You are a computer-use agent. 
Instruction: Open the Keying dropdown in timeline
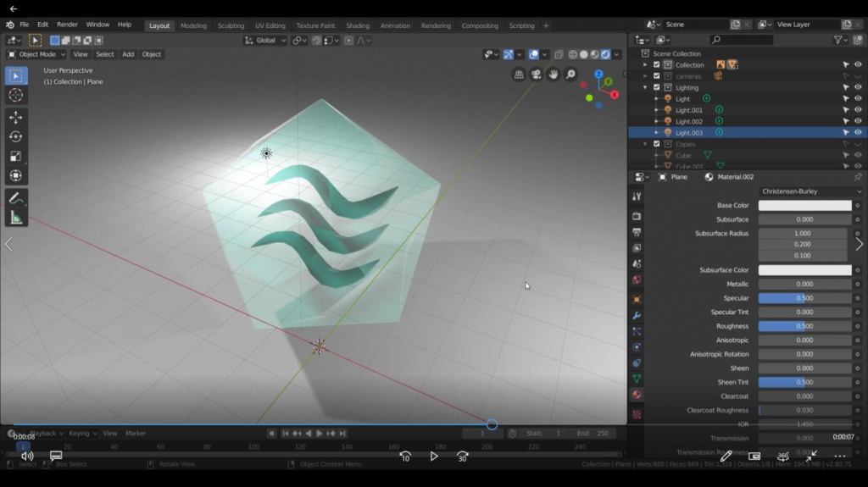tap(82, 434)
